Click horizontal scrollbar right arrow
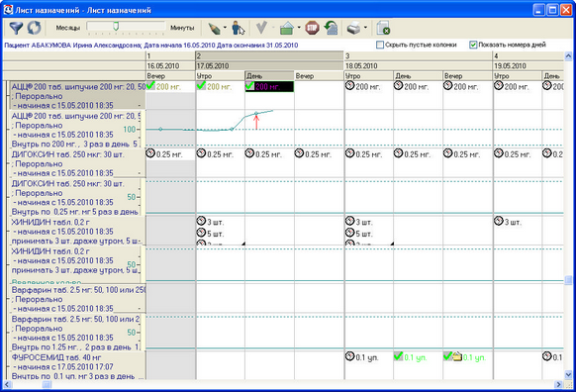The image size is (576, 392). point(559,384)
